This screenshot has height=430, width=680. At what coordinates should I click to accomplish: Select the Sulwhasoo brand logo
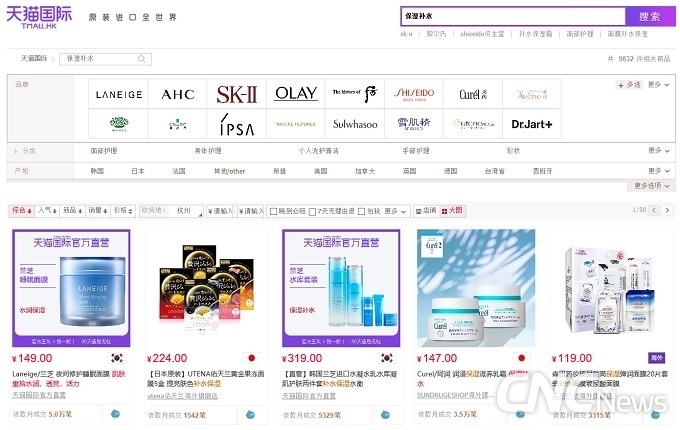[355, 124]
